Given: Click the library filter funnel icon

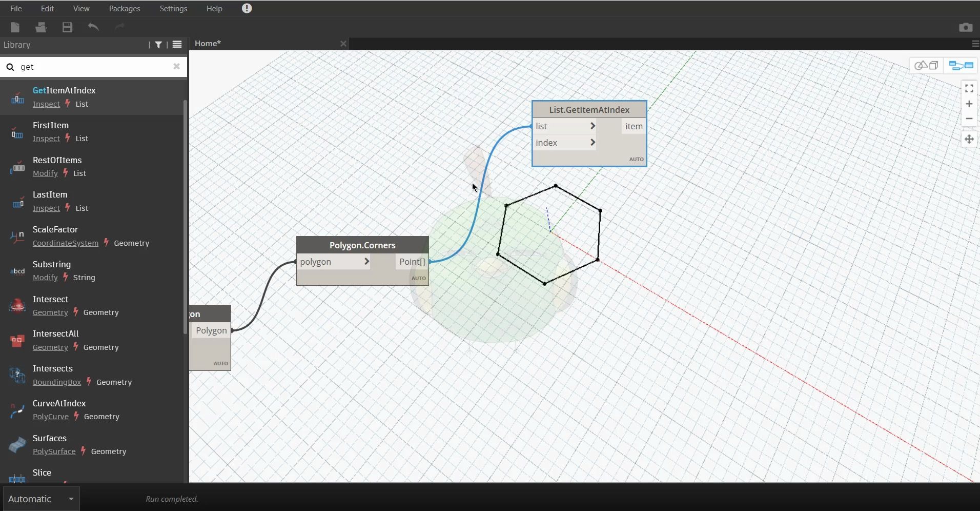Looking at the screenshot, I should pos(158,45).
